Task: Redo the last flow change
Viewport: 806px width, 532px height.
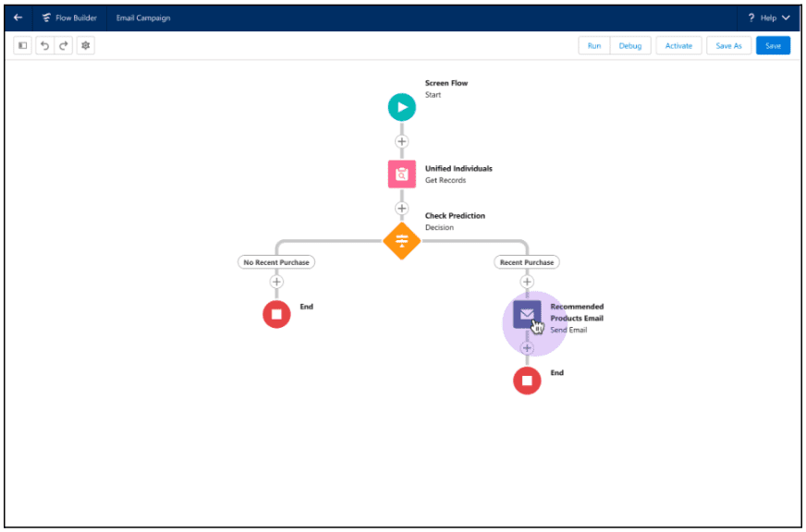Action: [64, 45]
